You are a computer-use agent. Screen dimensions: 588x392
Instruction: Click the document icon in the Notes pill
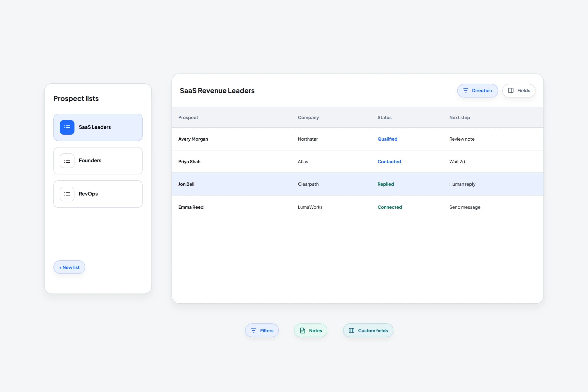[303, 331]
